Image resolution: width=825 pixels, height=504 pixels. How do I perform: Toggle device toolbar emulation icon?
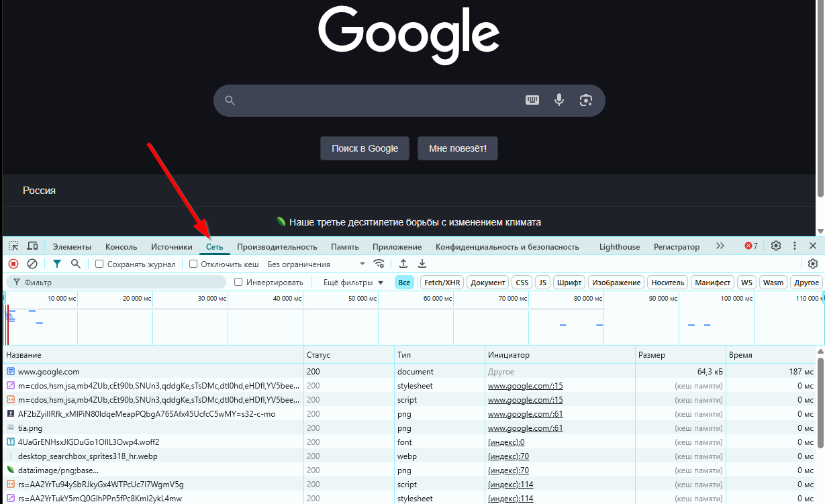32,246
